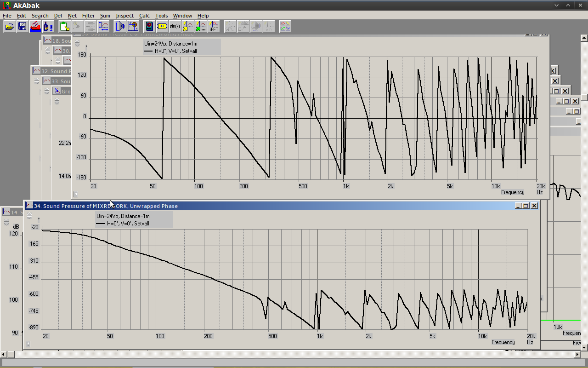This screenshot has width=588, height=368.
Task: Open the Net menu
Action: [x=72, y=16]
